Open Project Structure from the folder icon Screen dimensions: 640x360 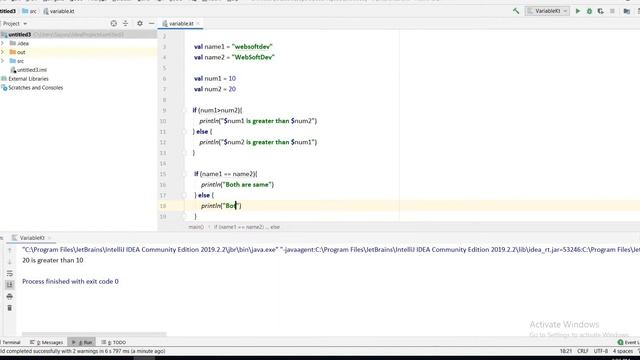coord(627,11)
